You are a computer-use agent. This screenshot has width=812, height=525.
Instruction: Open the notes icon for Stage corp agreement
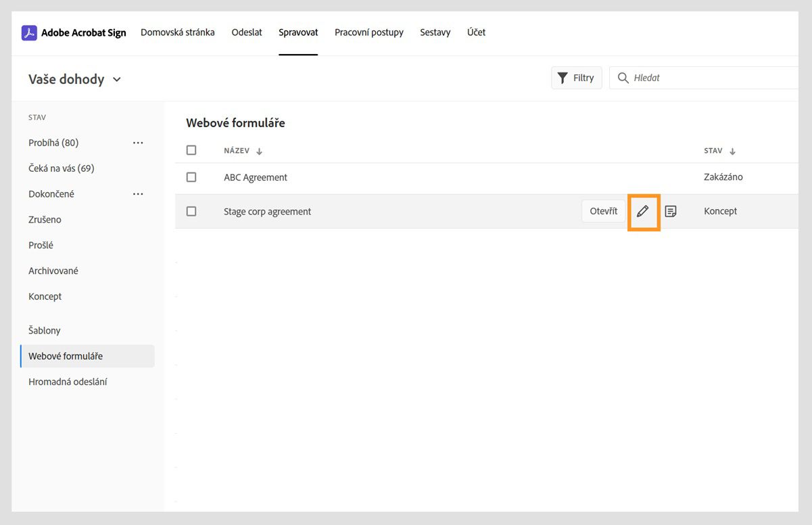671,211
